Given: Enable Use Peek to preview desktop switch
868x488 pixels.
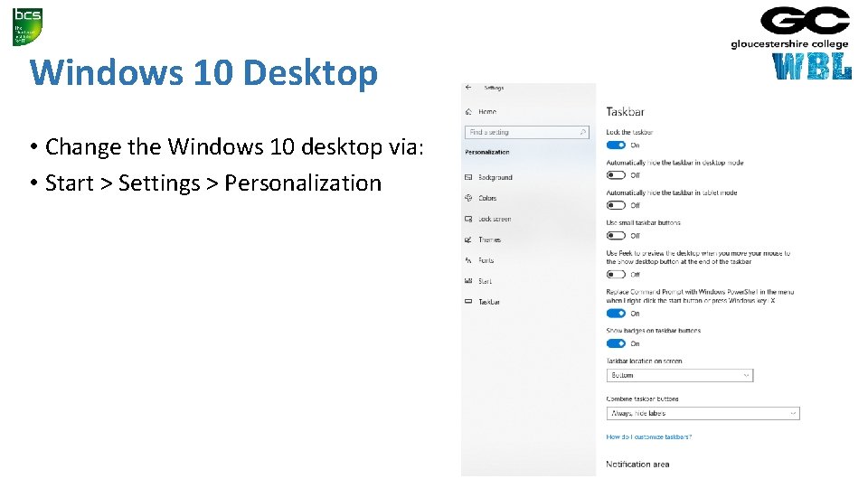Looking at the screenshot, I should tap(616, 275).
